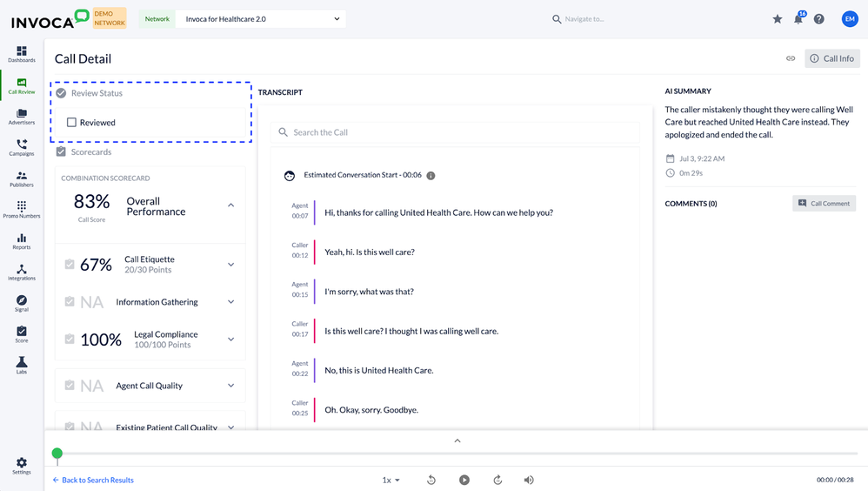Select 'Oh. Okay, sorry. Goodbye.' line
Screen dimensions: 868x491
coord(371,410)
